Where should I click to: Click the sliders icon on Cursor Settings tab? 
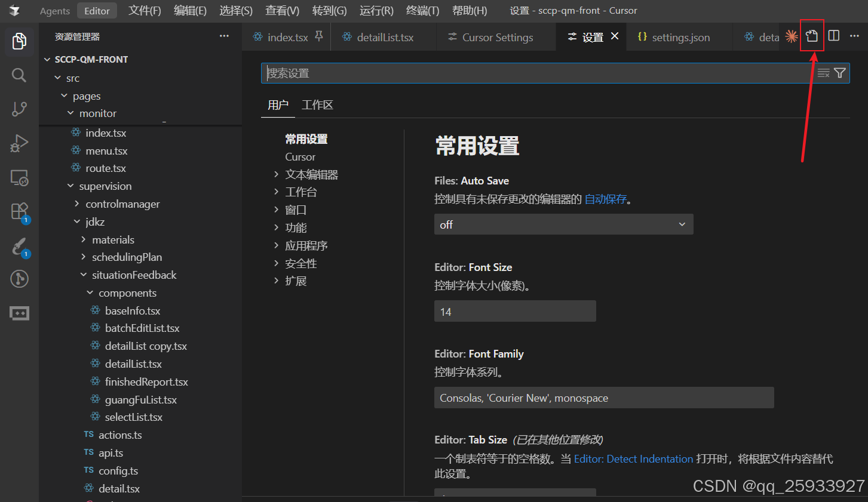coord(452,37)
